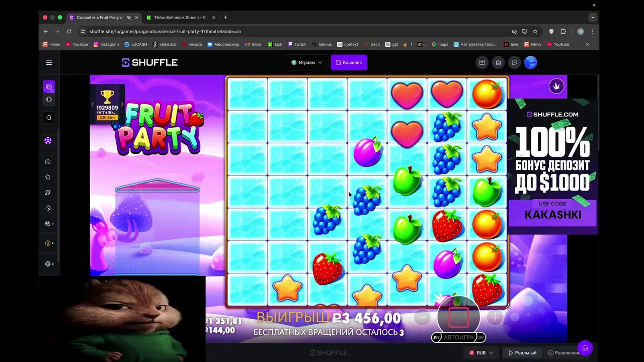
Task: Select the Реальный play mode
Action: pos(522,353)
